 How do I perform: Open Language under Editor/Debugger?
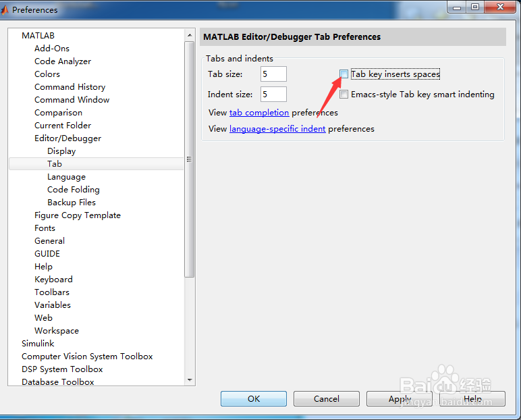[66, 177]
